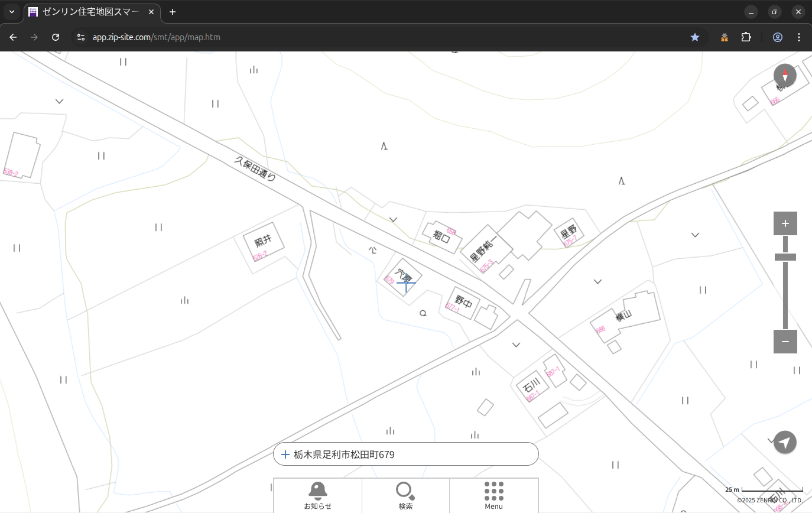Screen dimensions: 812x513
Task: Reload the map page
Action: pyautogui.click(x=56, y=37)
